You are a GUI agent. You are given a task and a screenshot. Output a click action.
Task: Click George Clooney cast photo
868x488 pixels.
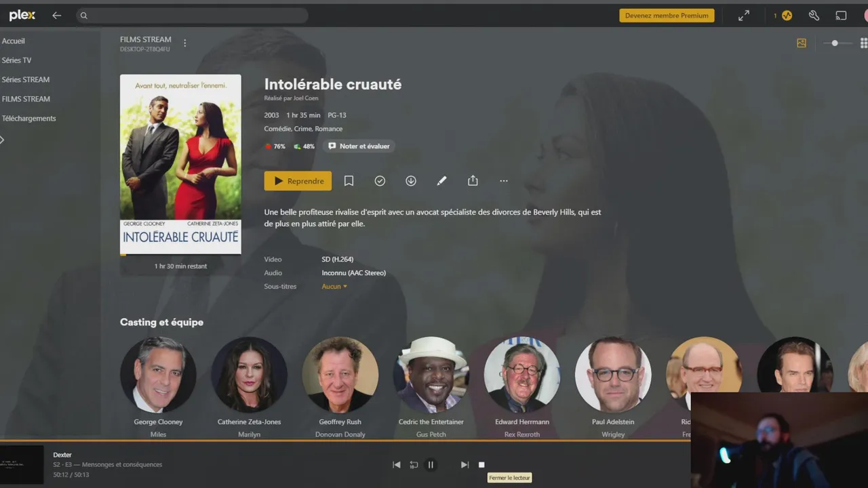click(158, 375)
